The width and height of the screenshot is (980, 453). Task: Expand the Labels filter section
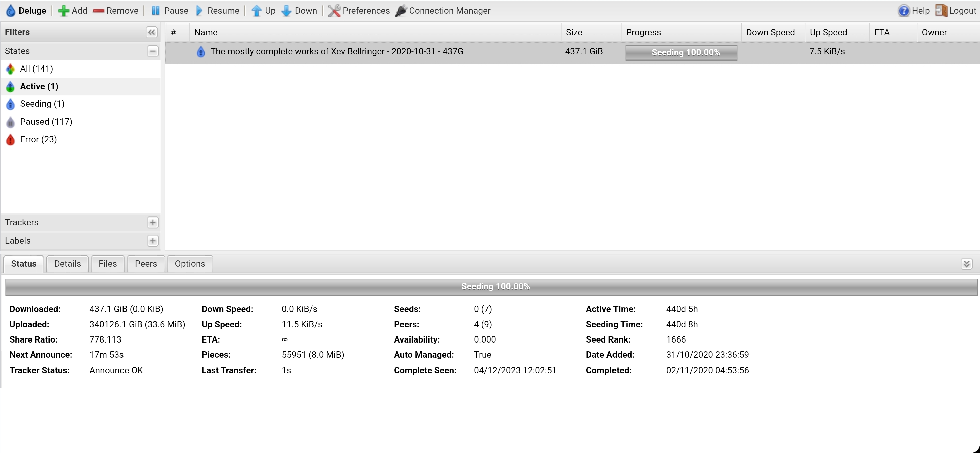153,241
